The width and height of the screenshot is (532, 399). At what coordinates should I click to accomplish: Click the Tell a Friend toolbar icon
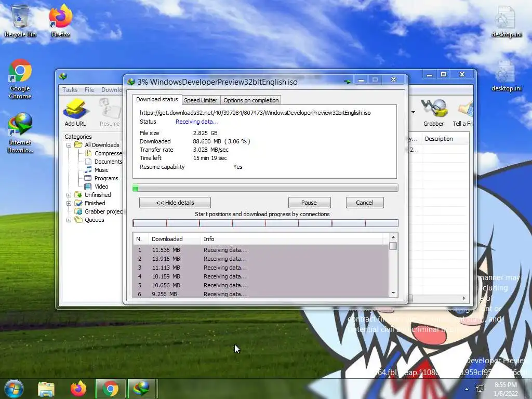tap(463, 112)
